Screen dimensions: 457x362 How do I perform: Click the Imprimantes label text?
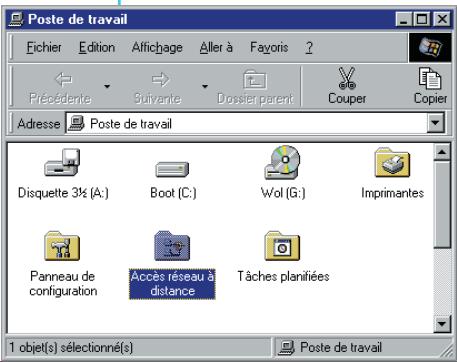392,193
